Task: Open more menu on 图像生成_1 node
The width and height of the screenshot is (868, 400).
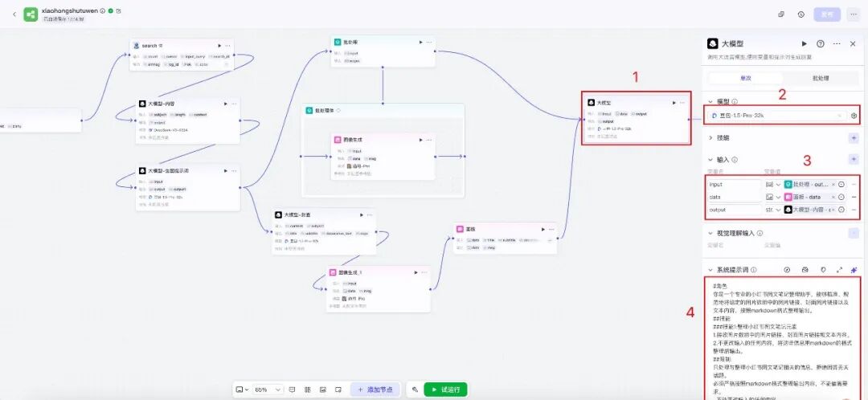Action: click(424, 272)
